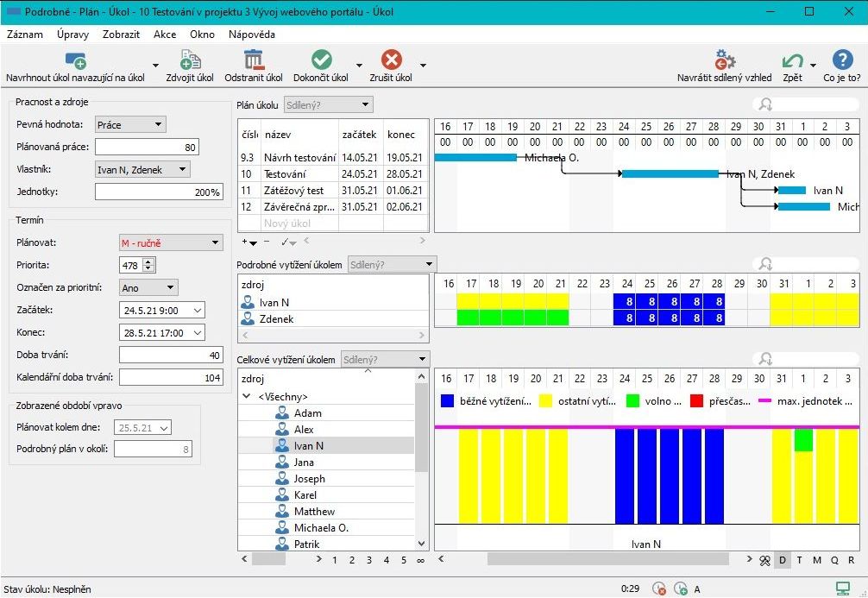Click the Ivan N person icon in Podrobné vytížení
Viewport: 868px width, 598px height.
(x=248, y=302)
